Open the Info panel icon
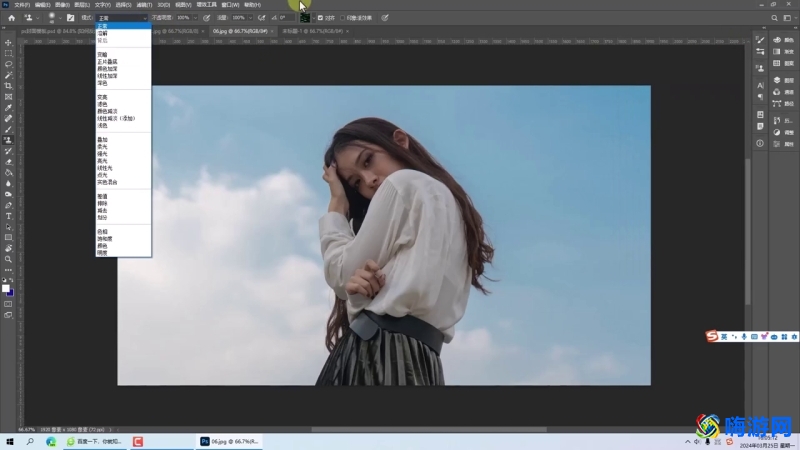Screen dimensions: 800x450 [x=760, y=143]
